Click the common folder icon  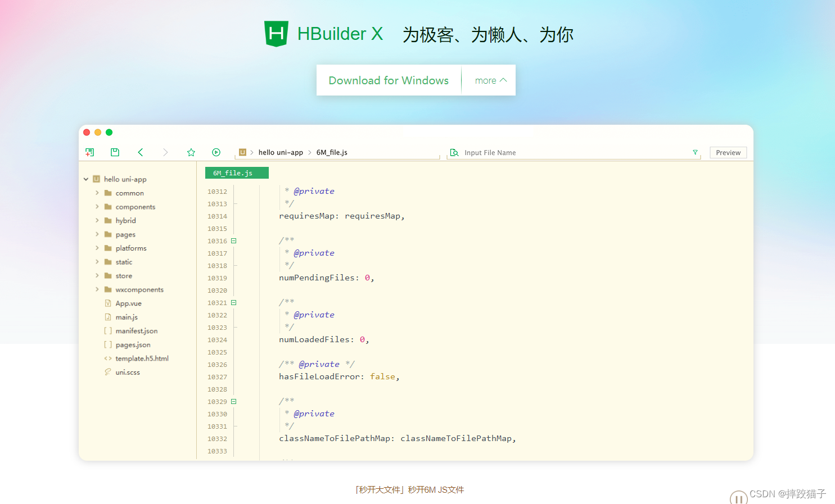tap(108, 193)
